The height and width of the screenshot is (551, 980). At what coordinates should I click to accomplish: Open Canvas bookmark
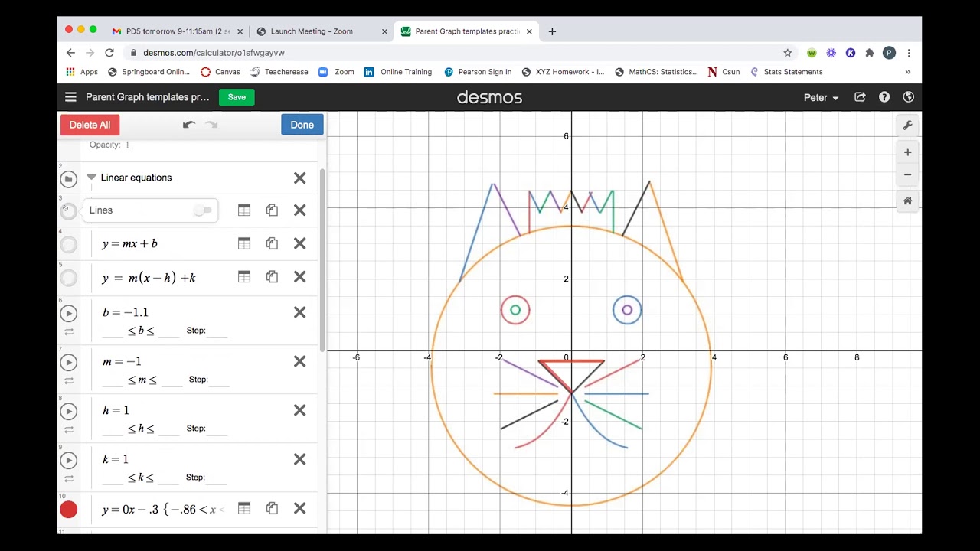[220, 72]
